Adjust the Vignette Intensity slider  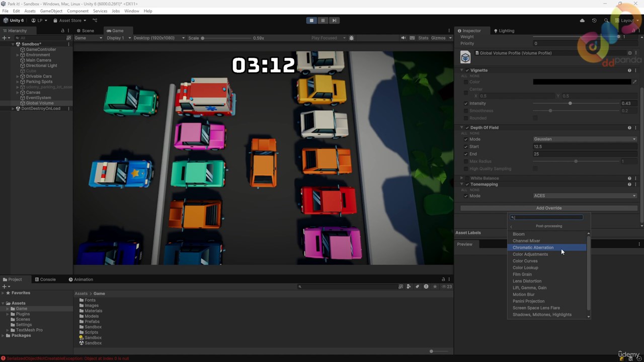(576, 104)
